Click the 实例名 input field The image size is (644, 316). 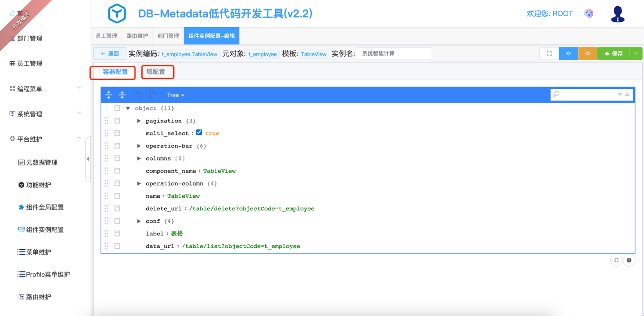click(x=394, y=54)
